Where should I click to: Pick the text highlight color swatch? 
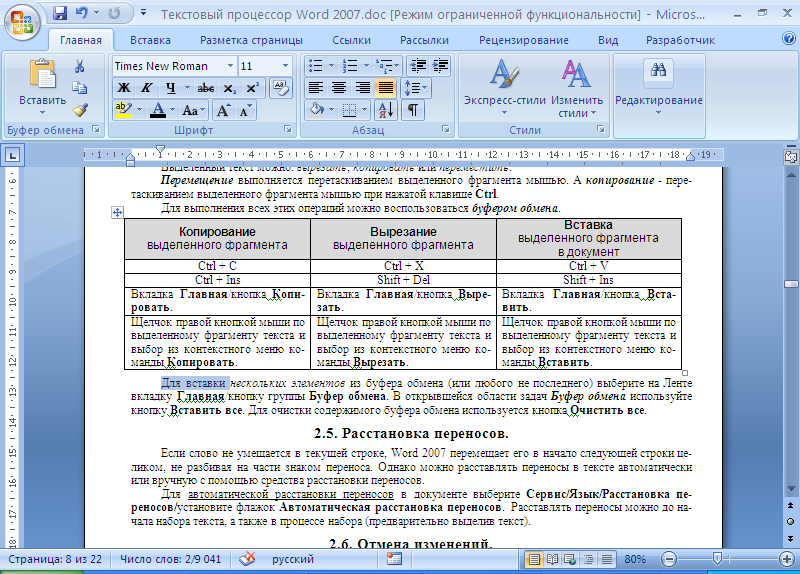click(x=123, y=110)
